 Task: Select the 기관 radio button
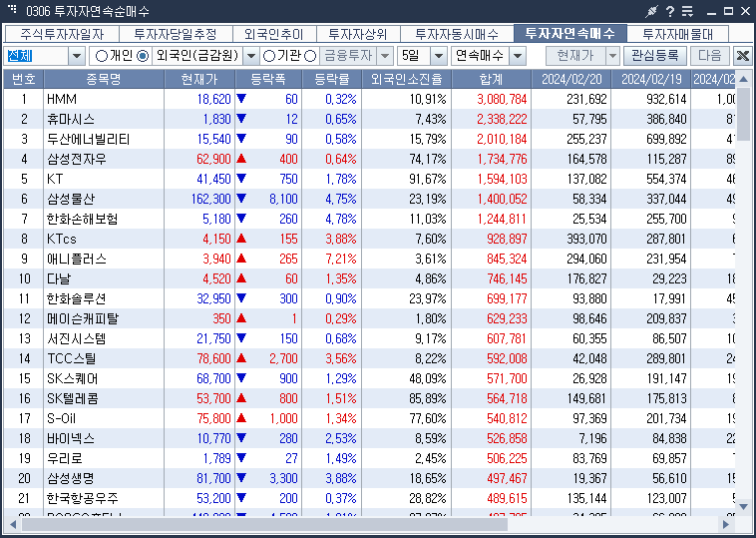[x=269, y=56]
